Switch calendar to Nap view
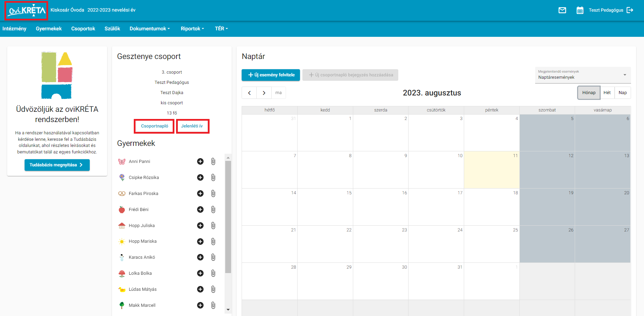This screenshot has width=644, height=316. [x=622, y=93]
